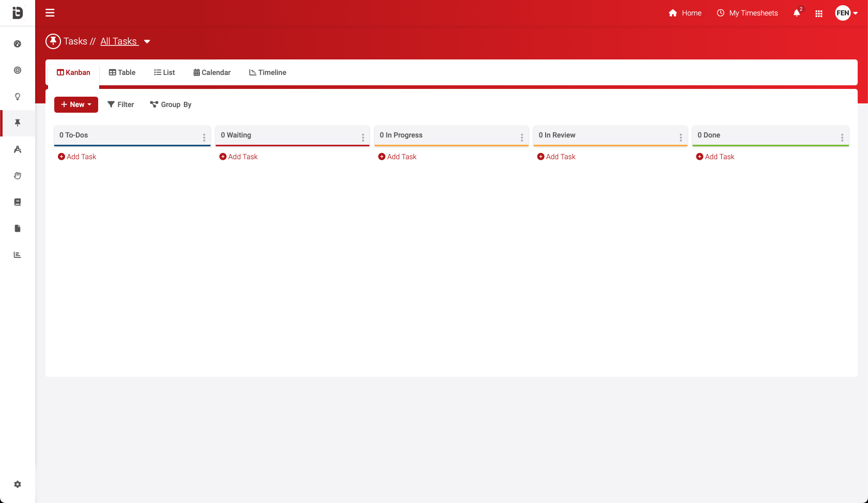Open the notifications bell
The height and width of the screenshot is (503, 868).
click(x=797, y=13)
